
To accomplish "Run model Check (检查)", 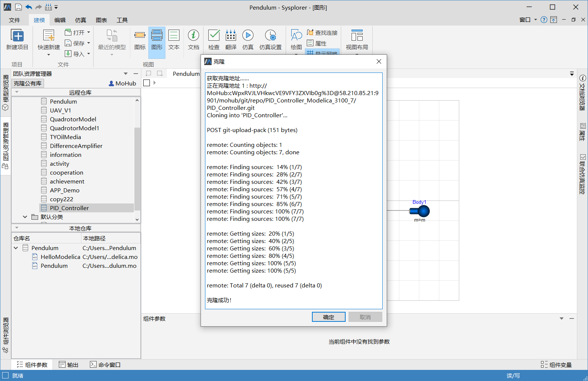I will click(x=214, y=36).
